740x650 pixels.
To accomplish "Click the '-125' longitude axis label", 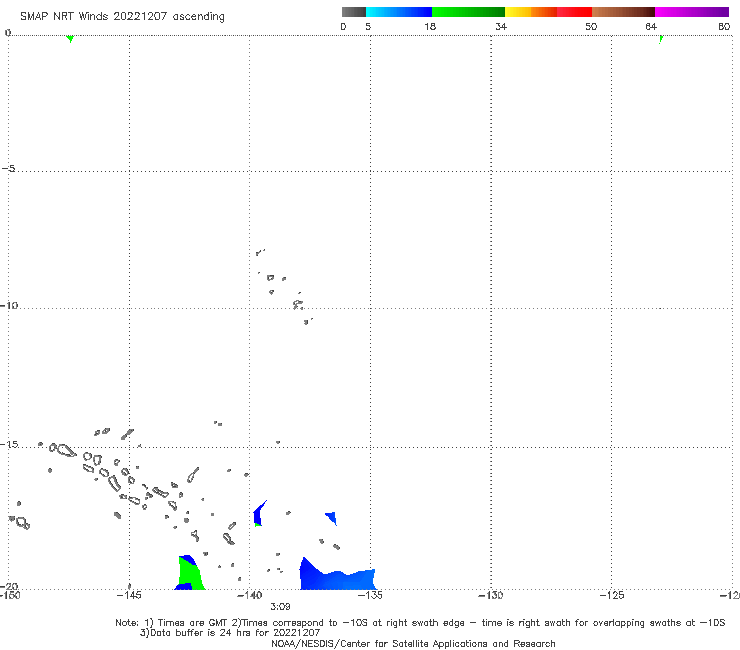I will [x=612, y=595].
